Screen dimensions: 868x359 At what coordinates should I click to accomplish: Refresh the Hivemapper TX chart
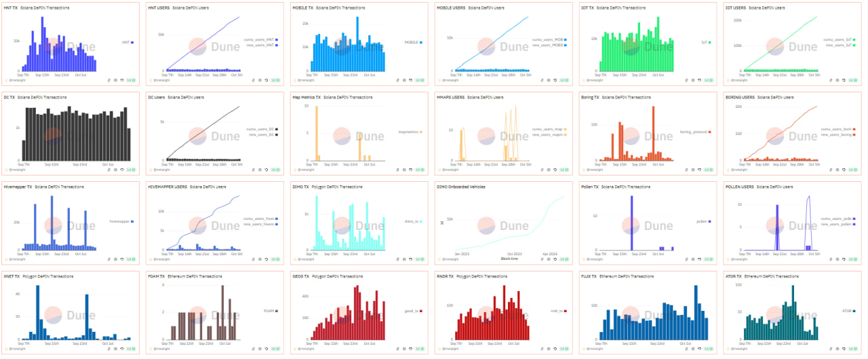[x=122, y=259]
